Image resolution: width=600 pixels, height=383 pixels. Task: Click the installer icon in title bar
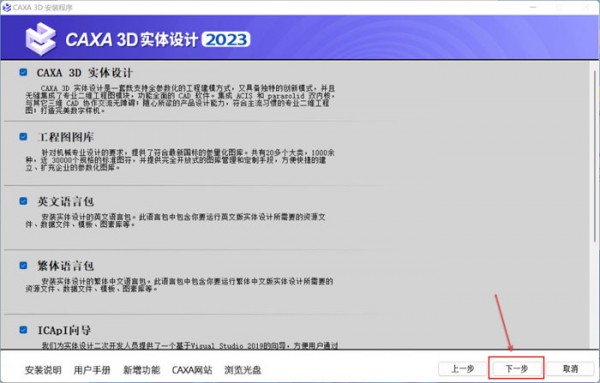click(x=7, y=7)
